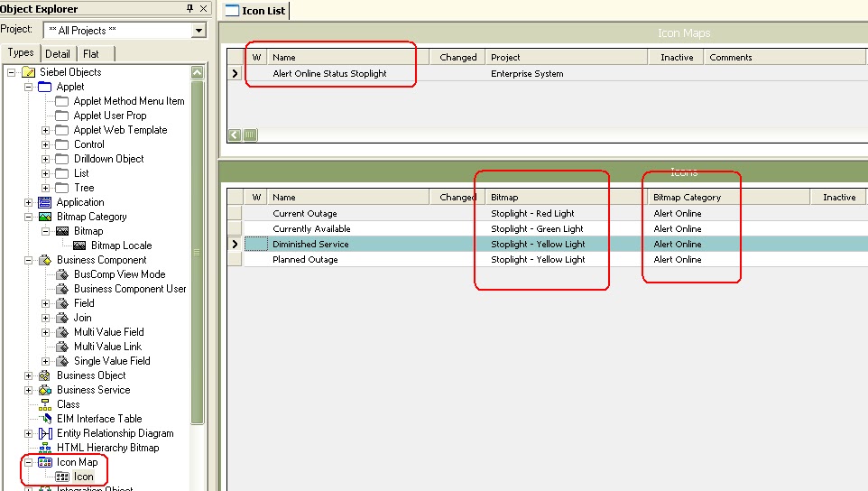Viewport: 868px width, 491px height.
Task: Click the Siebel Objects folder icon
Action: click(x=28, y=72)
